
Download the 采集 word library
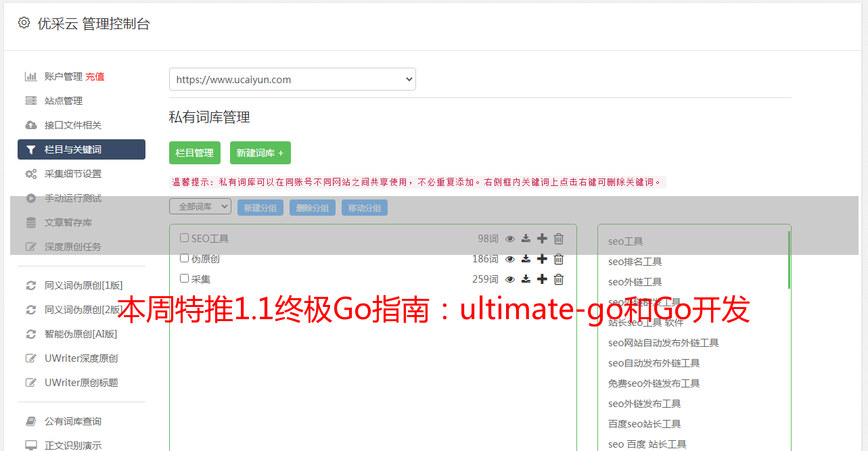point(526,279)
